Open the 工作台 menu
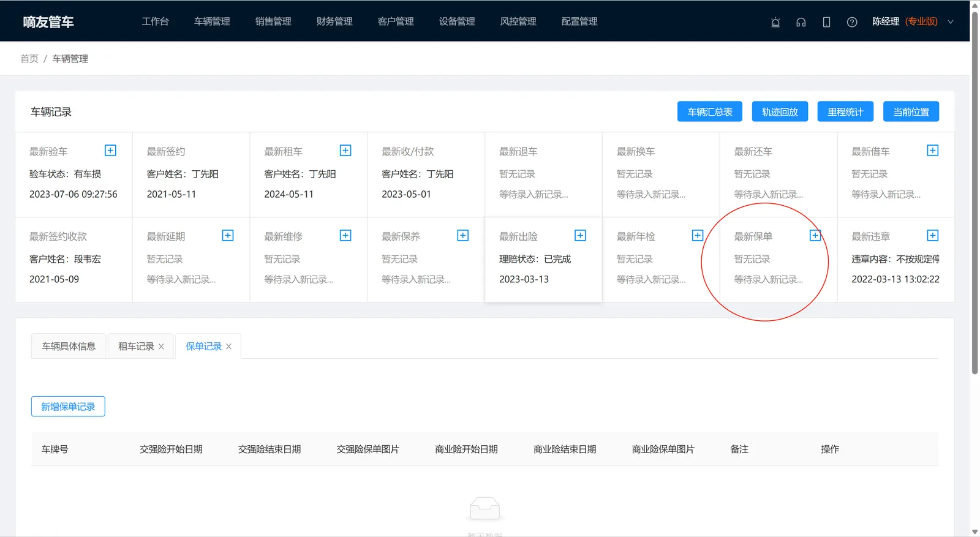 156,21
